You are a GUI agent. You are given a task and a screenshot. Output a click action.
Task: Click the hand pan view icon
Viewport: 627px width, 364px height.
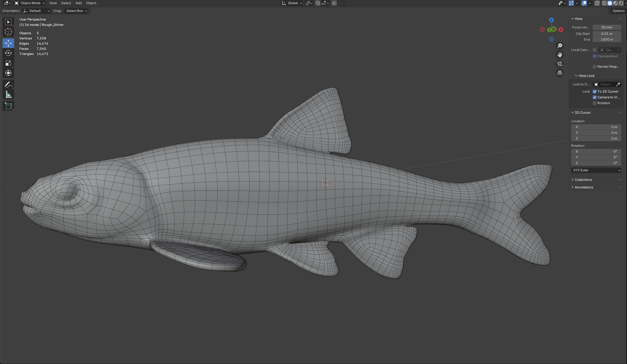560,55
